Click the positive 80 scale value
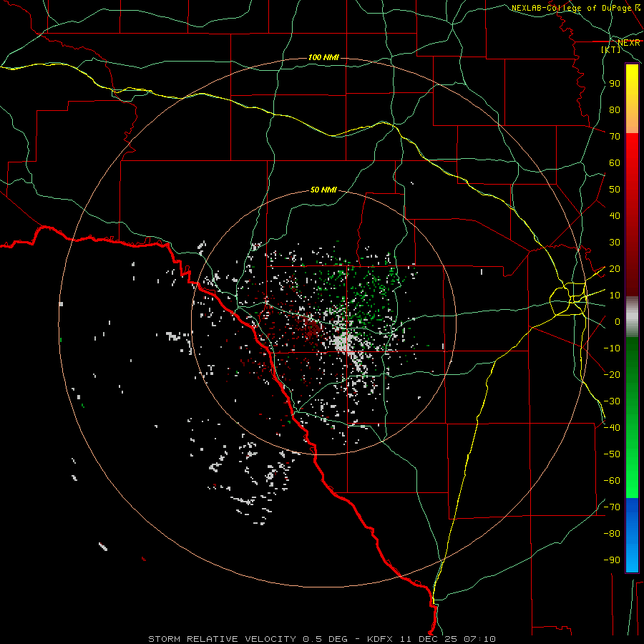This screenshot has height=644, width=644. tap(615, 110)
